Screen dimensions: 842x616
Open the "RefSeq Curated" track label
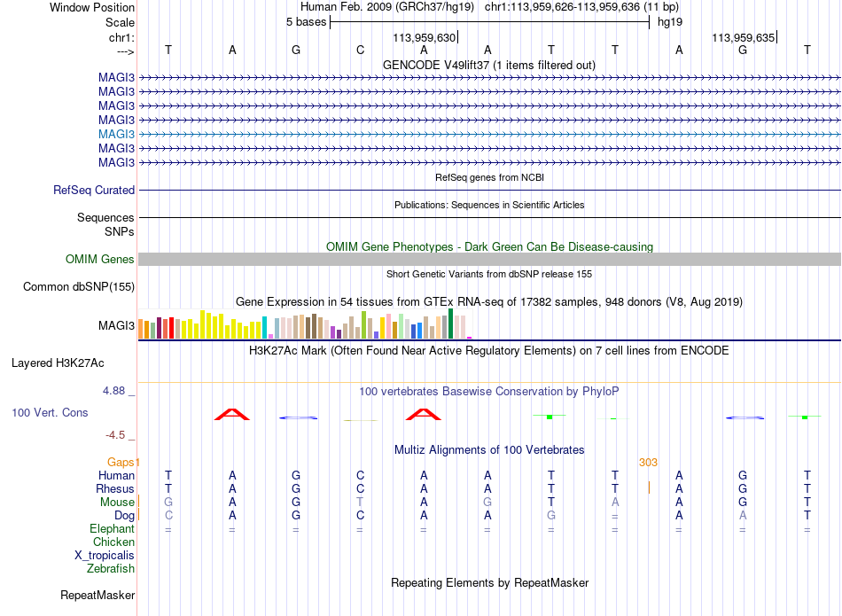point(94,190)
